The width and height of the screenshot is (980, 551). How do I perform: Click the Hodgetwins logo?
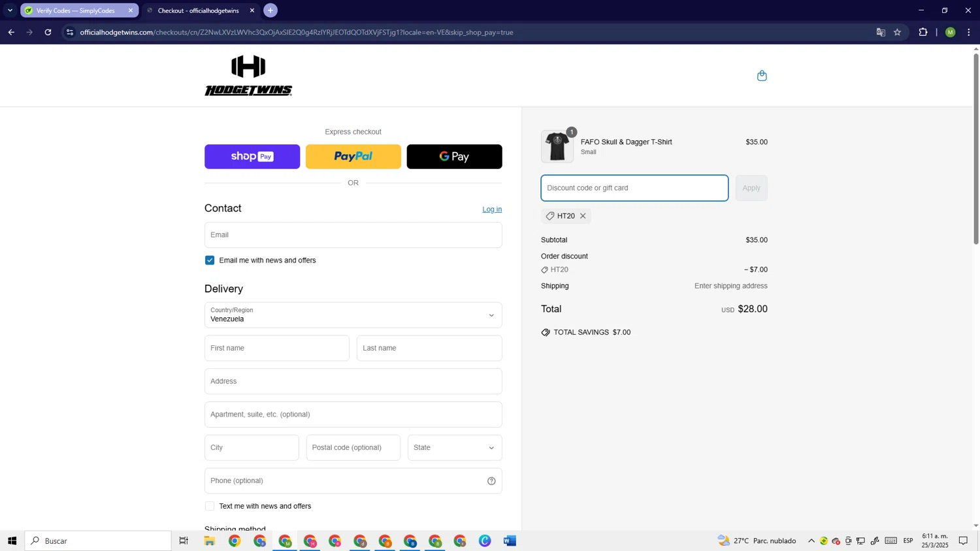[248, 76]
